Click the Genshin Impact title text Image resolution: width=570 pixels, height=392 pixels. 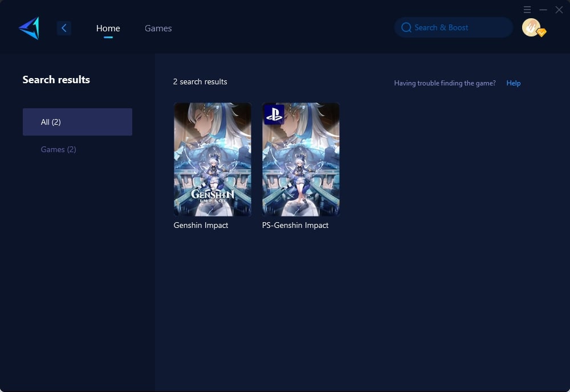(x=201, y=225)
